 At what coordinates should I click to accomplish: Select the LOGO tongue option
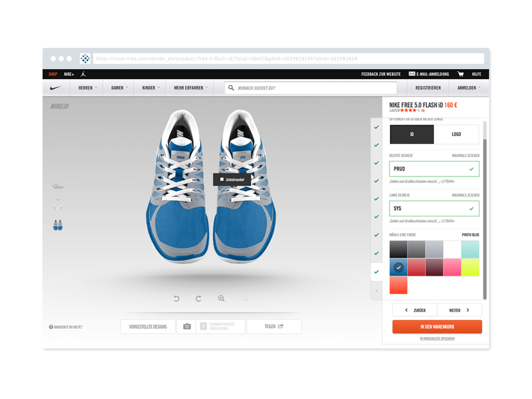pos(456,135)
